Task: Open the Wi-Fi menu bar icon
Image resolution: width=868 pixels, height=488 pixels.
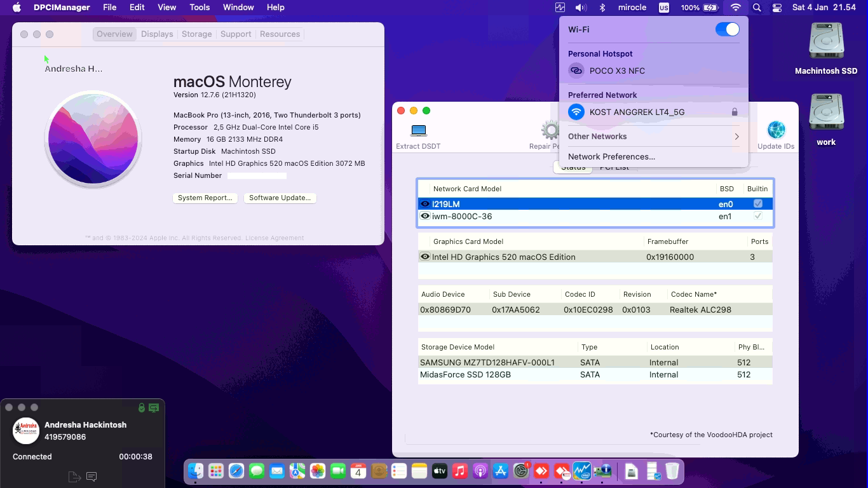Action: pyautogui.click(x=735, y=8)
